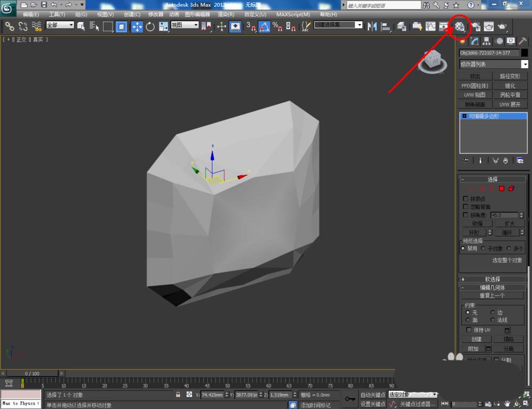Screen dimensions: 532x409
Task: Open the Material Editor in the toolbar
Action: click(460, 26)
